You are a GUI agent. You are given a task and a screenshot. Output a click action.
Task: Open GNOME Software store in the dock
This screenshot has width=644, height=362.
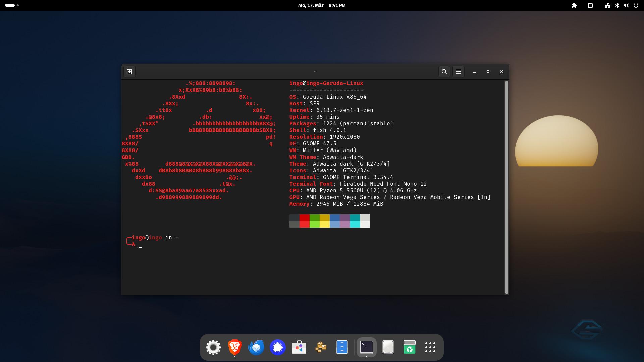click(299, 347)
